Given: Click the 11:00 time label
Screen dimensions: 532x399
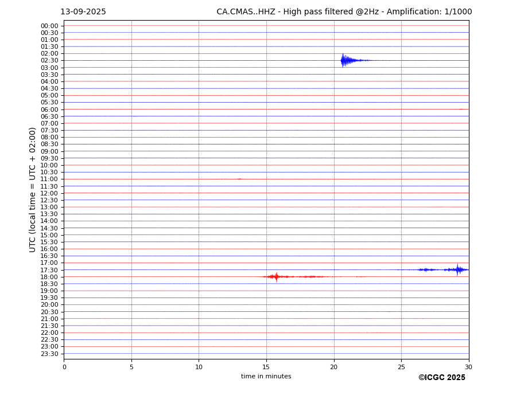Looking at the screenshot, I should pyautogui.click(x=49, y=179).
